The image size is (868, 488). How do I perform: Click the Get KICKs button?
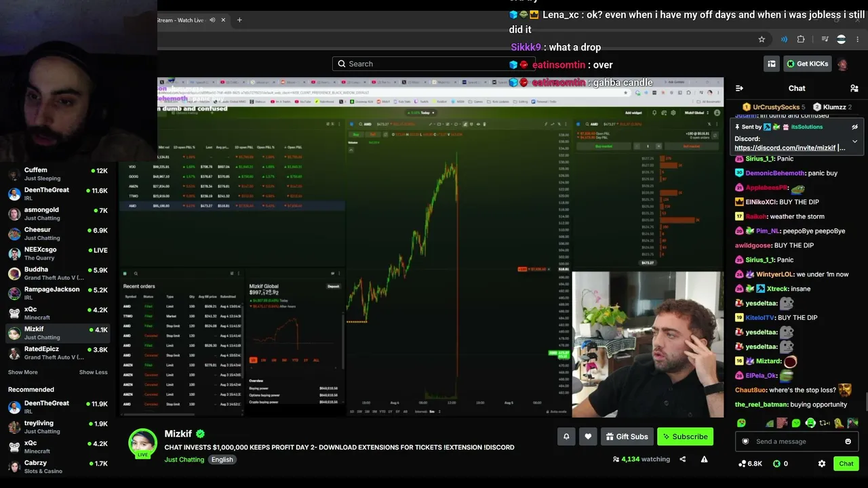[807, 64]
